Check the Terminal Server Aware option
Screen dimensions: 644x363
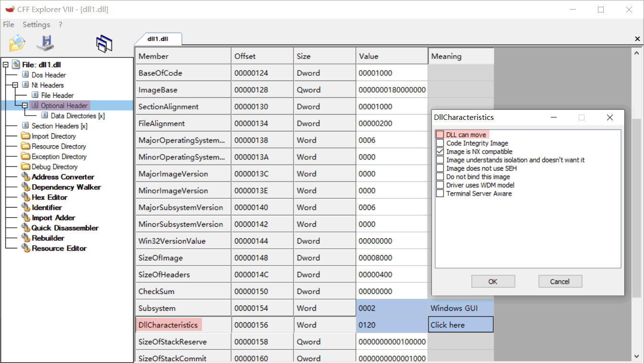pyautogui.click(x=440, y=193)
